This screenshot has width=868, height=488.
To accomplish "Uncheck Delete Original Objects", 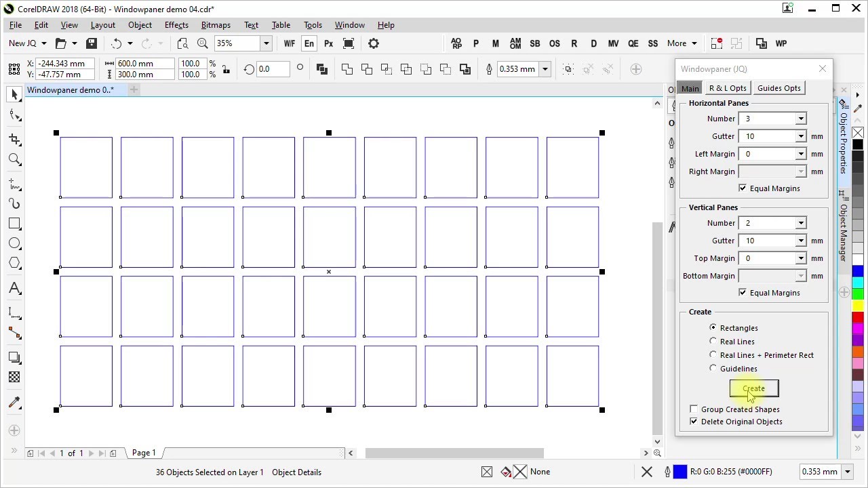I will [x=694, y=422].
